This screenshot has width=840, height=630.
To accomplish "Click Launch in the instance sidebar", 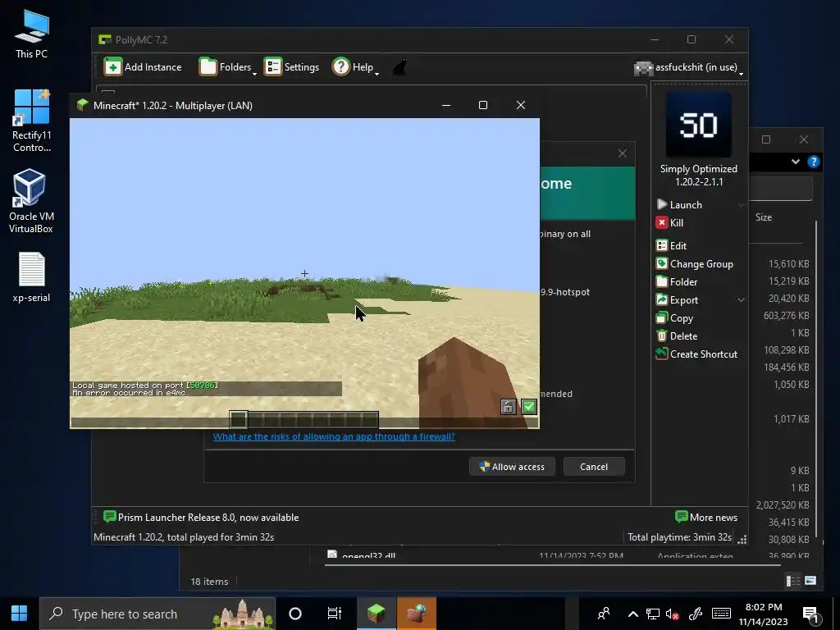I will (x=679, y=204).
